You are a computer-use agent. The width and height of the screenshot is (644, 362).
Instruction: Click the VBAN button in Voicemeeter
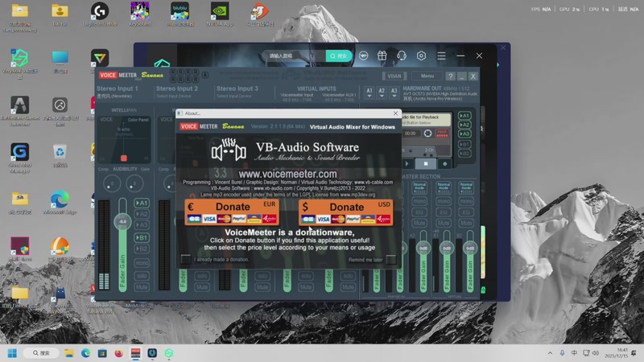tap(394, 76)
